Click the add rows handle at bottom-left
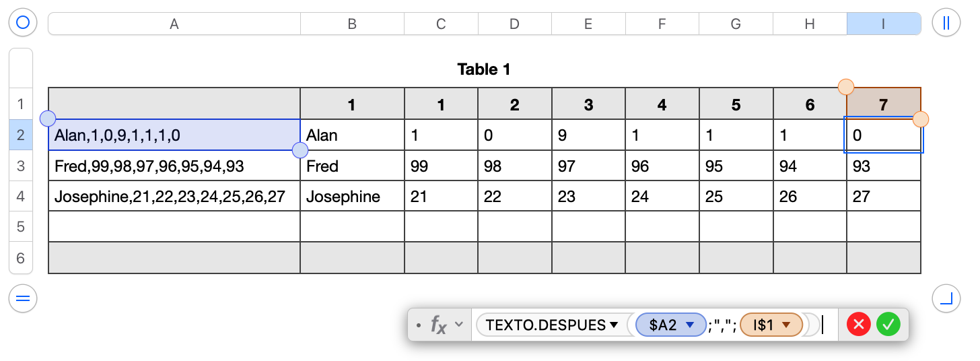 point(23,298)
